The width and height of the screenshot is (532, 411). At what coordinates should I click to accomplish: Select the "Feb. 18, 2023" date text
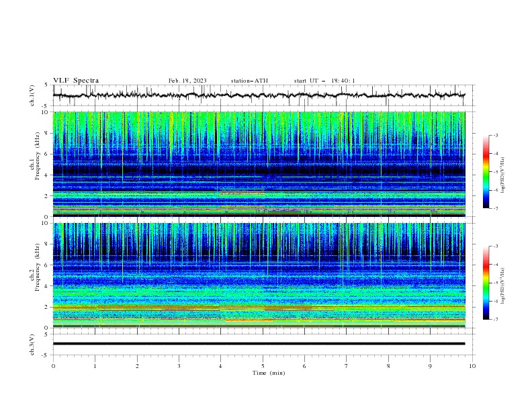pos(187,81)
